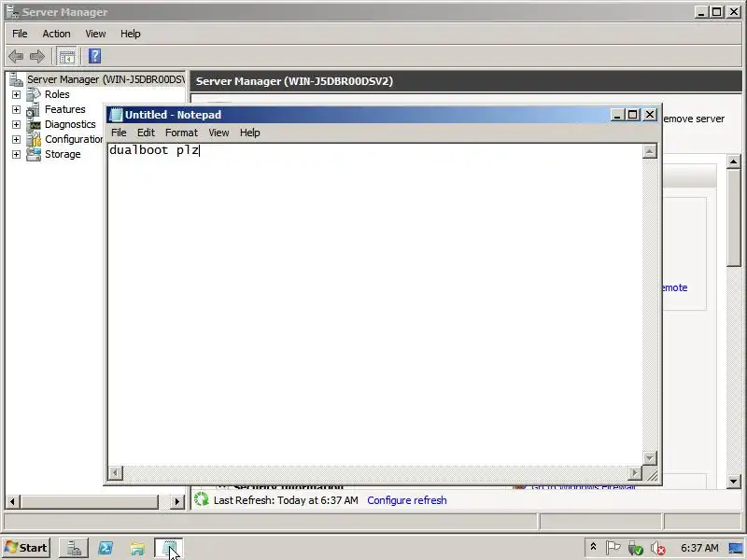Click the Configure refresh link
The width and height of the screenshot is (747, 560).
pyautogui.click(x=407, y=500)
